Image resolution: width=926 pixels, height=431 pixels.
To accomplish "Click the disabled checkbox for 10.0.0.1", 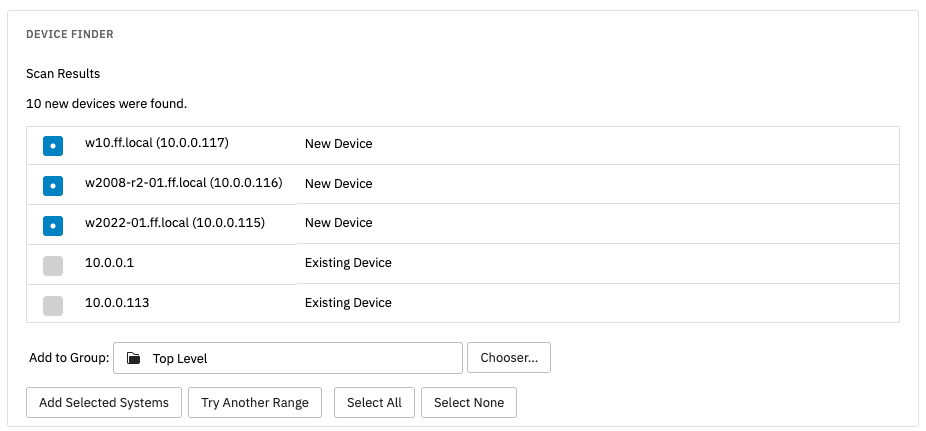I will 53,266.
